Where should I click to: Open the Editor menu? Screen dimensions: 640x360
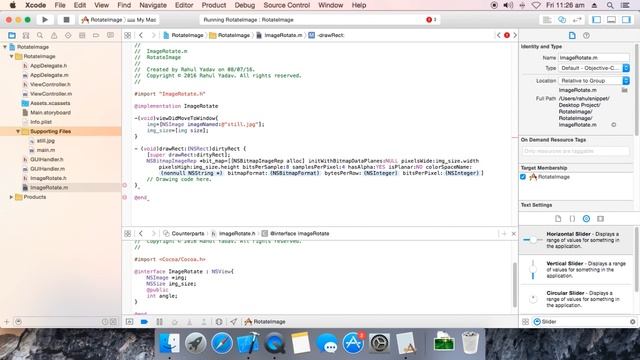pyautogui.click(x=184, y=5)
